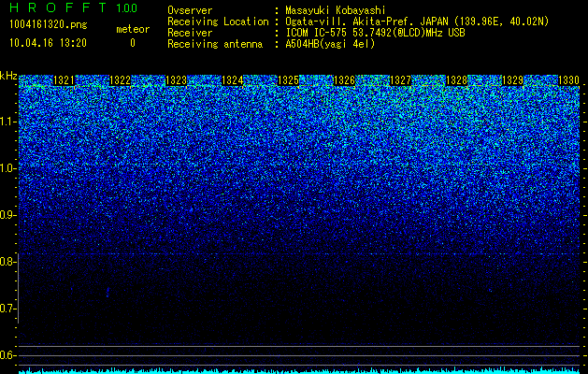Click the 0.8 kHz axis label
The width and height of the screenshot is (588, 374).
[x=7, y=262]
